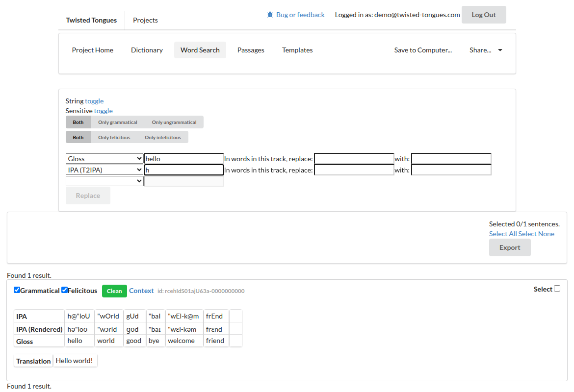Focus the Gloss search field containing hello
Screen dimensions: 574x392
tap(184, 159)
